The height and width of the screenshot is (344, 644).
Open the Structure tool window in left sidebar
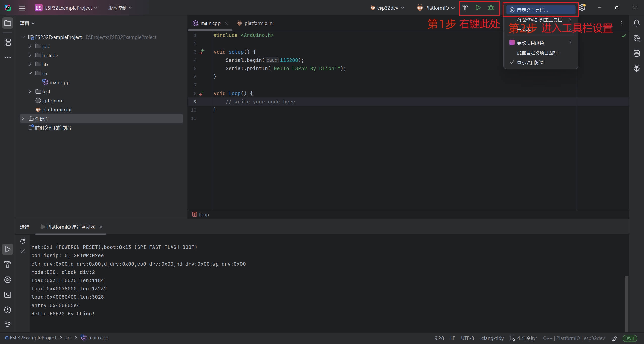8,42
